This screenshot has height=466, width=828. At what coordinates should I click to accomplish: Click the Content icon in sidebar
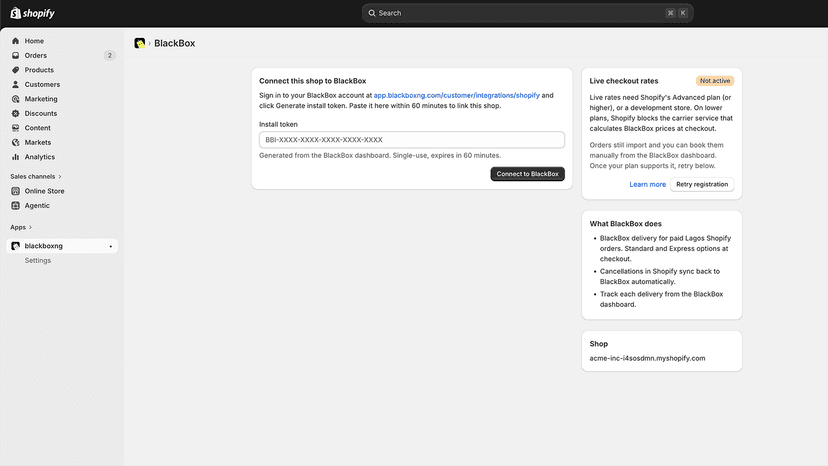pyautogui.click(x=15, y=128)
